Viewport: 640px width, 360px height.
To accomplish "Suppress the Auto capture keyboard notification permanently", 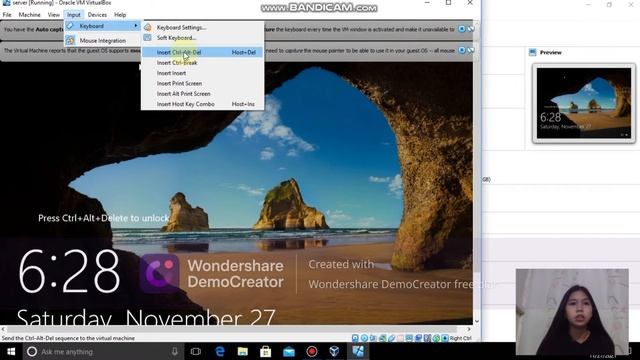I will 471,29.
